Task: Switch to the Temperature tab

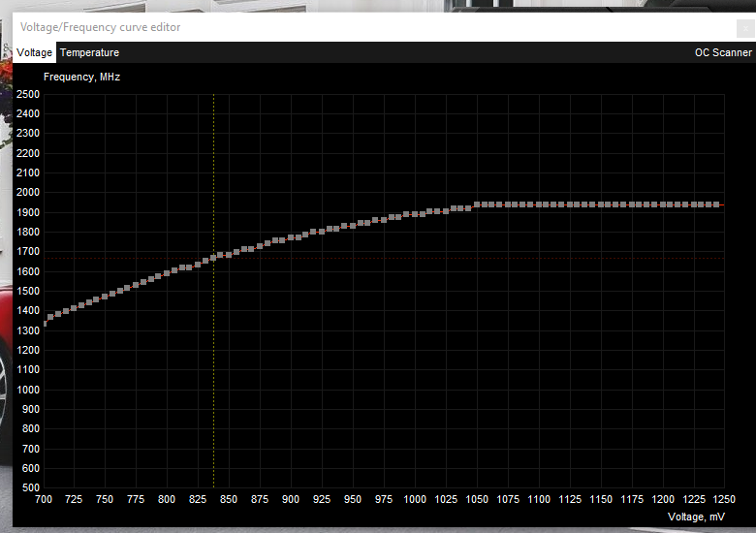Action: (90, 52)
